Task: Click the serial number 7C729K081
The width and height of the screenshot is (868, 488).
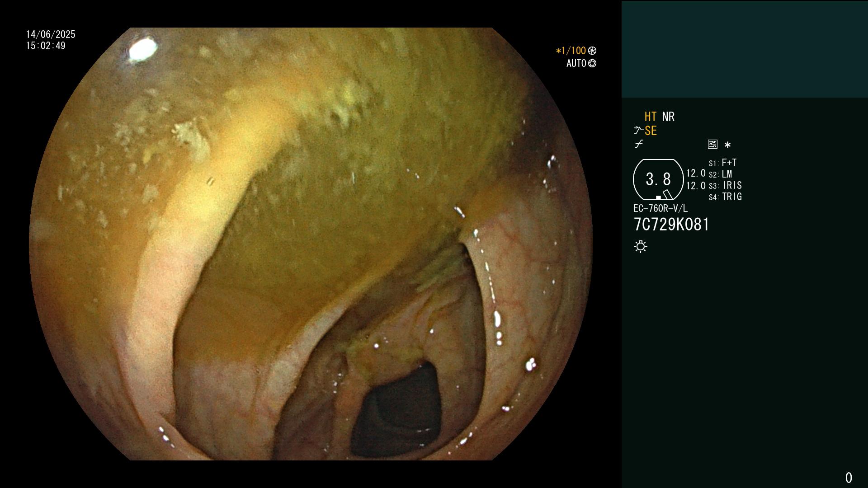Action: [671, 224]
